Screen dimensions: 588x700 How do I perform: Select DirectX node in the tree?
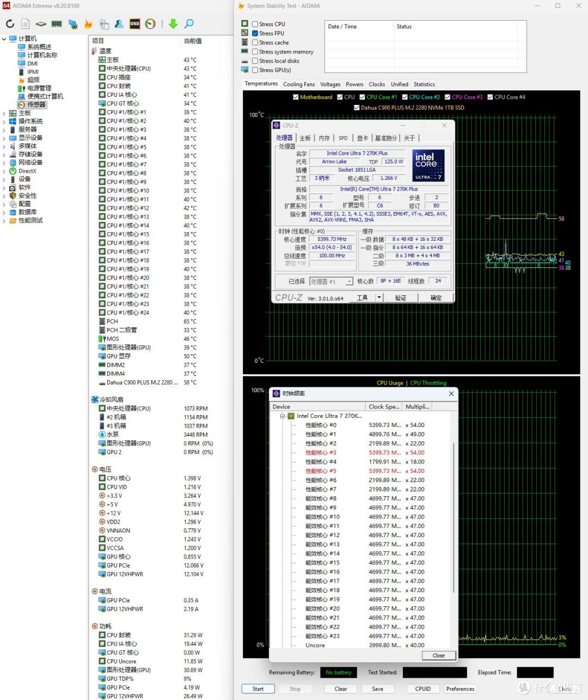point(27,171)
